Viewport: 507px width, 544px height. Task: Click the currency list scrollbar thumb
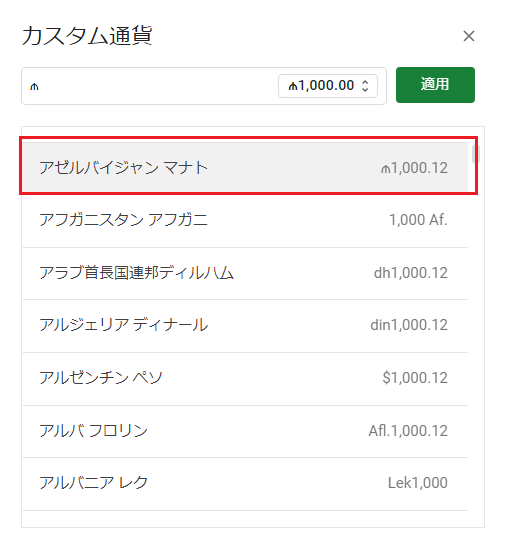pyautogui.click(x=475, y=154)
